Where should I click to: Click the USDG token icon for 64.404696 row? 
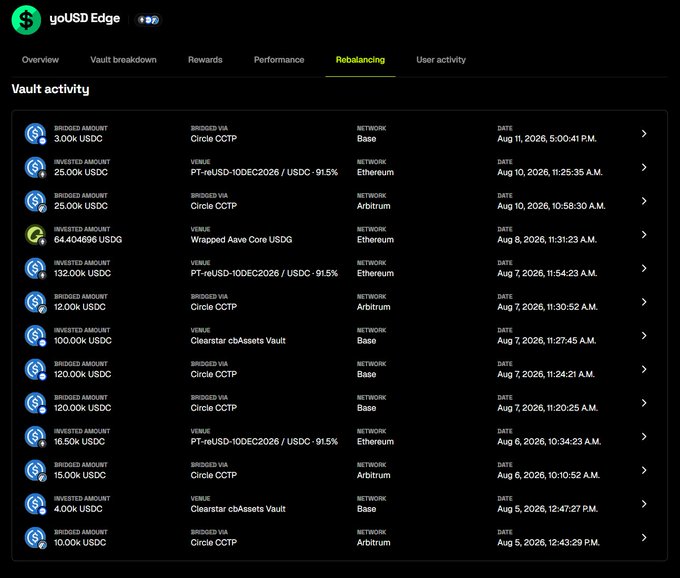(x=35, y=235)
